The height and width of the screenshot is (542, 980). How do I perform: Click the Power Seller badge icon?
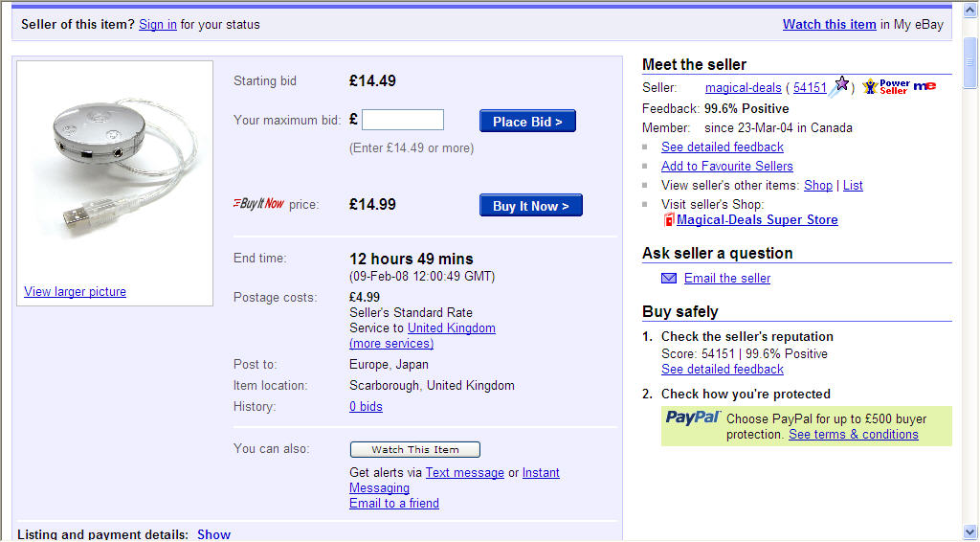tap(885, 87)
